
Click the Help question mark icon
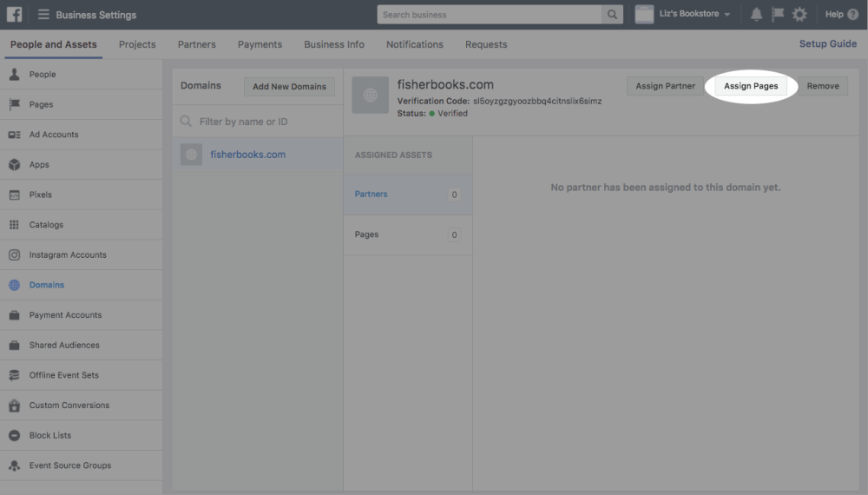852,15
